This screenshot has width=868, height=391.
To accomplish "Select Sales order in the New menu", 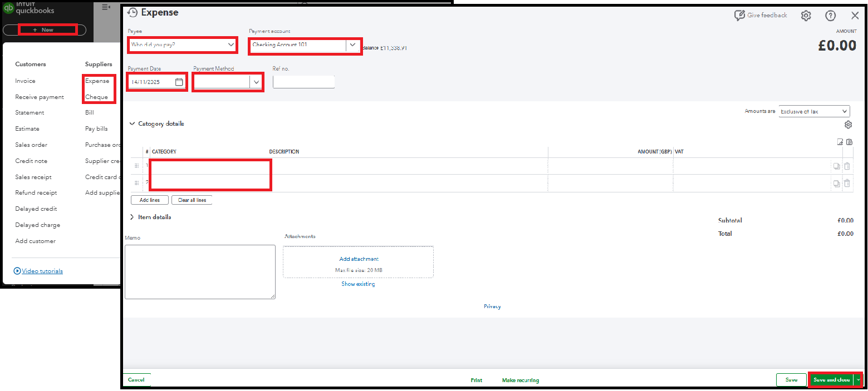I will [x=31, y=145].
